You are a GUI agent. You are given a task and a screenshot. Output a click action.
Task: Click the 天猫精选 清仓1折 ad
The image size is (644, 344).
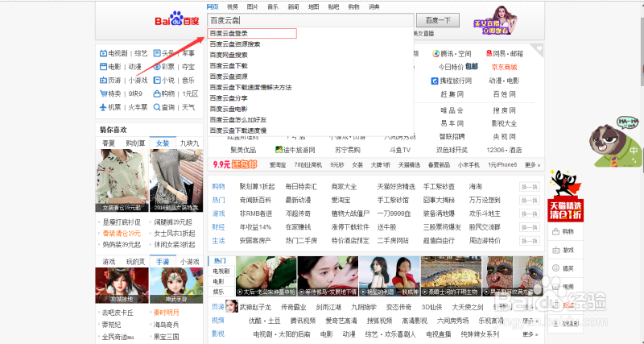click(565, 196)
